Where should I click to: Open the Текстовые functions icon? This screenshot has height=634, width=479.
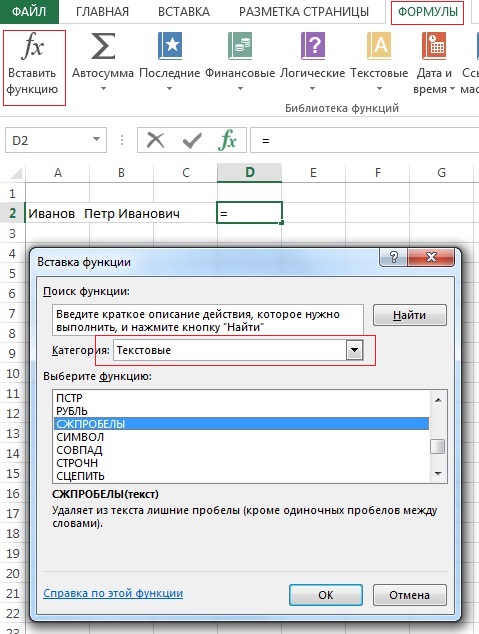[x=379, y=46]
